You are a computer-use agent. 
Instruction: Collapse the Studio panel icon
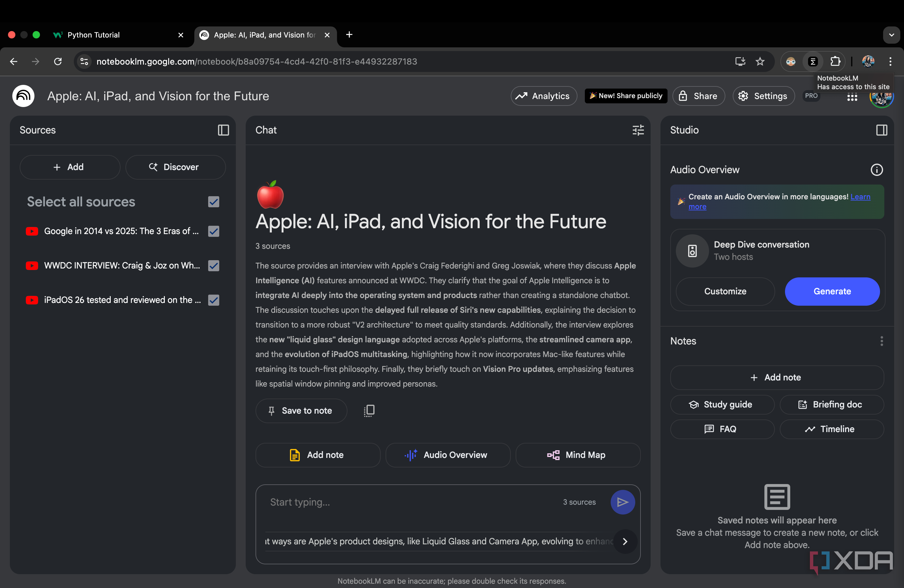click(881, 130)
